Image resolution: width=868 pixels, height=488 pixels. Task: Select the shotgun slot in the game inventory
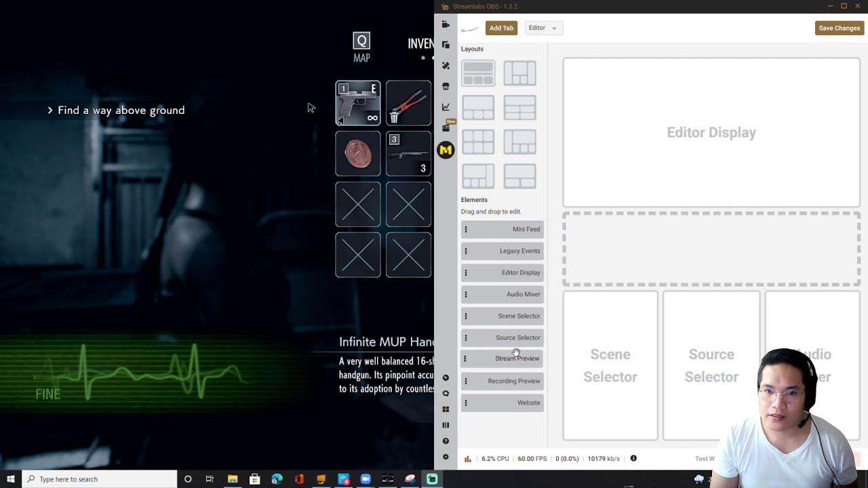coord(408,154)
